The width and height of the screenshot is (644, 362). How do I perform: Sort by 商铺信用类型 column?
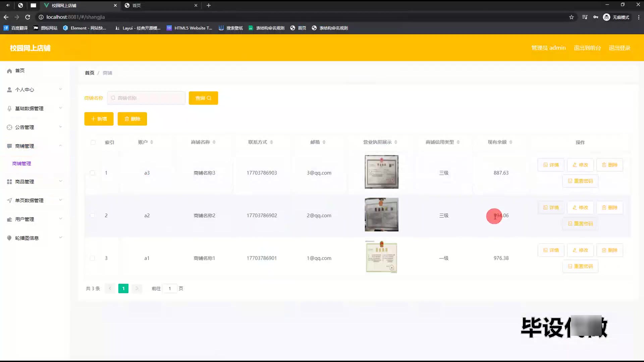[x=458, y=142]
